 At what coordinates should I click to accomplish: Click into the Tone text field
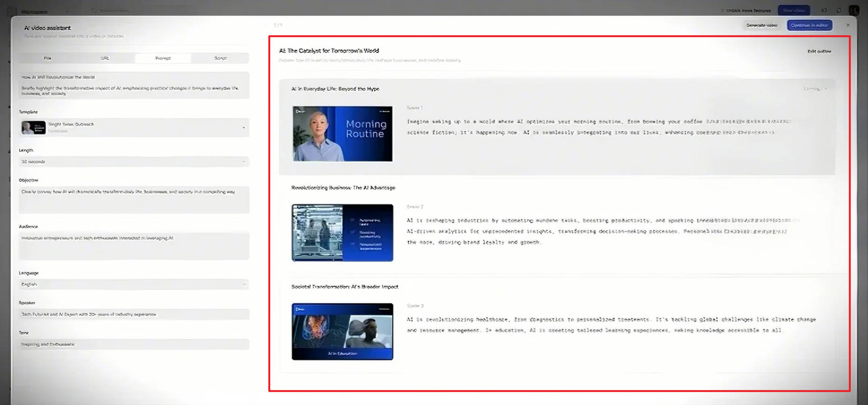click(134, 345)
